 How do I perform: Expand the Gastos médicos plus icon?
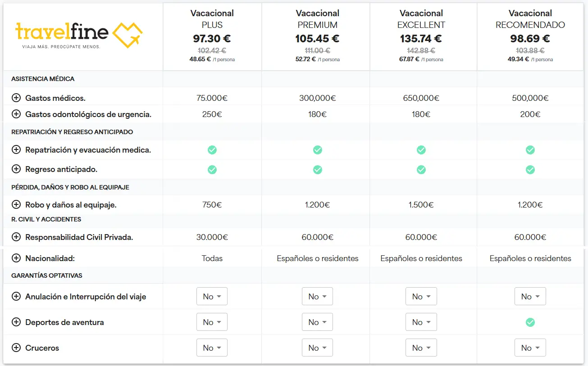click(16, 98)
